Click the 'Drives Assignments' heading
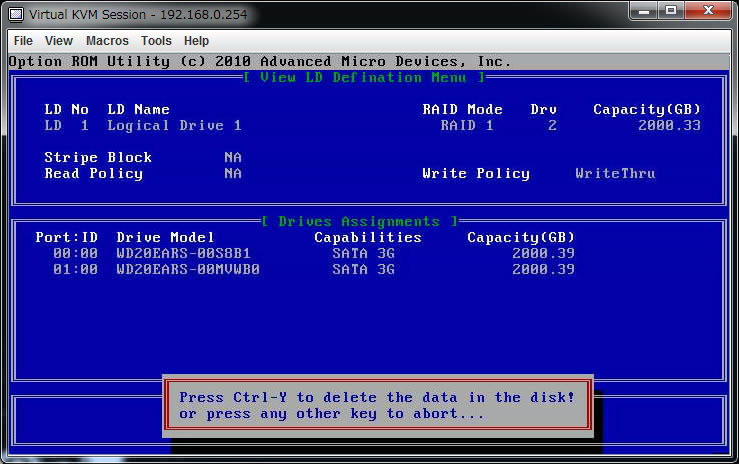Viewport: 739px width, 464px height. 359,221
